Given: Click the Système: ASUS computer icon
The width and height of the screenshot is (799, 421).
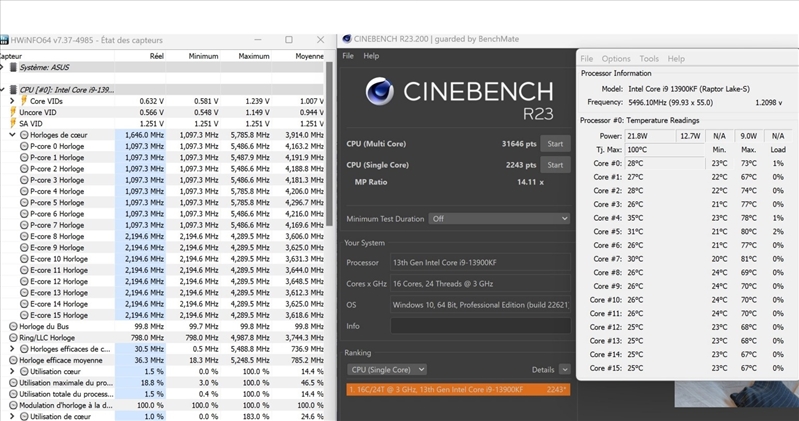Looking at the screenshot, I should coord(14,67).
